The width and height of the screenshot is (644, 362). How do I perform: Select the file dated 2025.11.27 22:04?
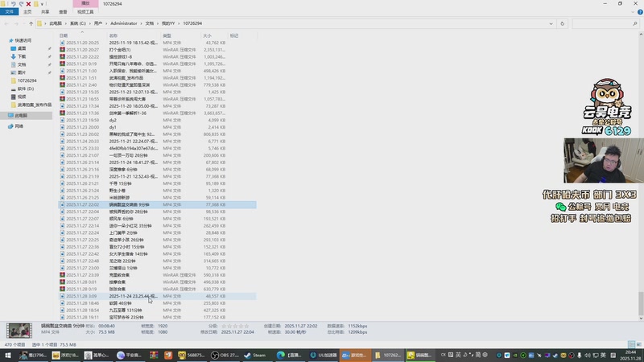coord(158,212)
